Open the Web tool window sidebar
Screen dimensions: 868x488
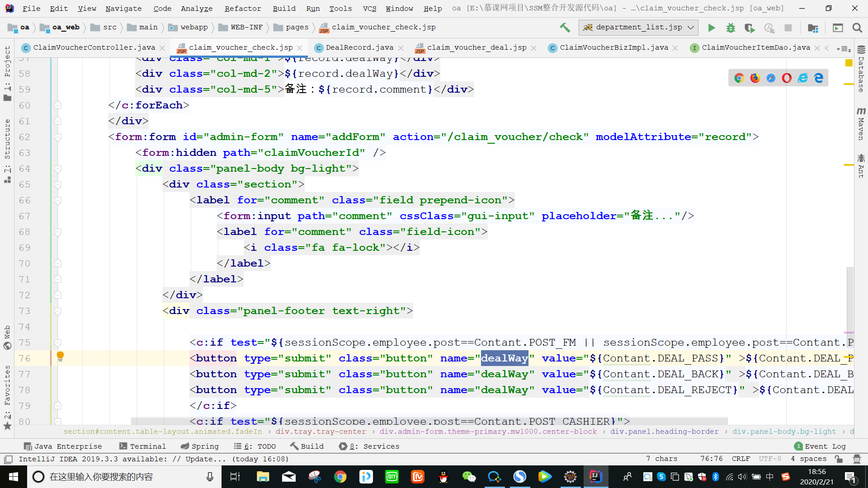7,337
